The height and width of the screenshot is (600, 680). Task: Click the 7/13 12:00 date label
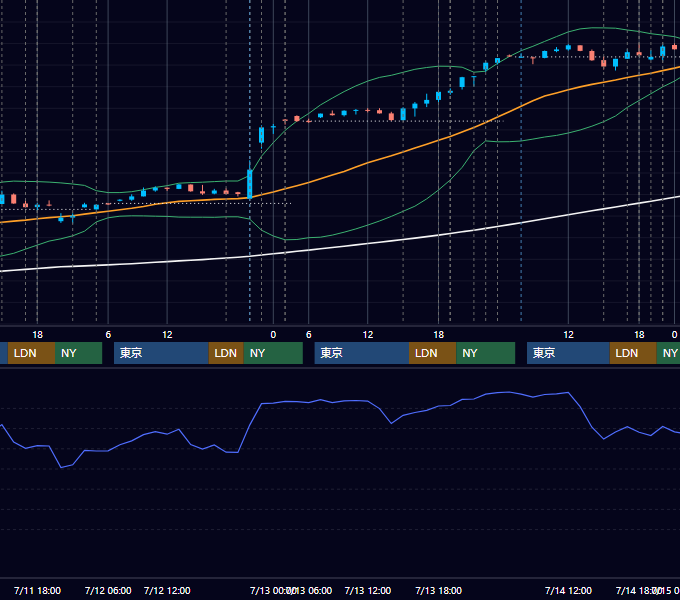(x=368, y=590)
